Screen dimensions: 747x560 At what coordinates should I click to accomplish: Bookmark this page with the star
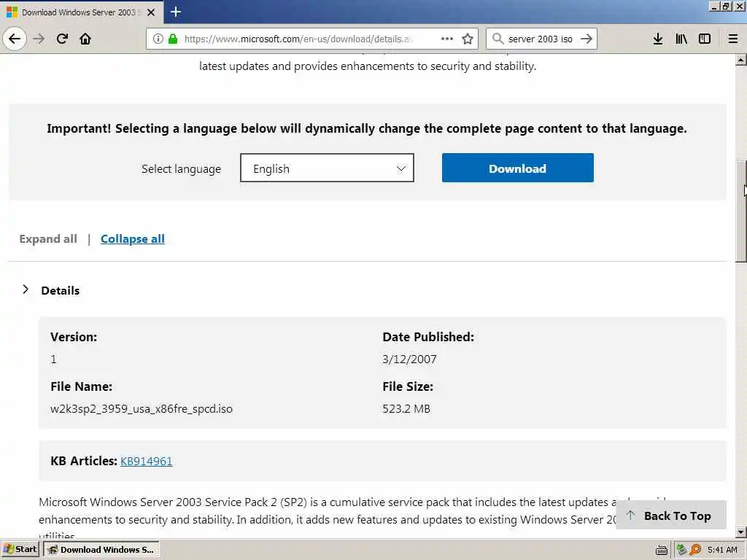[468, 39]
